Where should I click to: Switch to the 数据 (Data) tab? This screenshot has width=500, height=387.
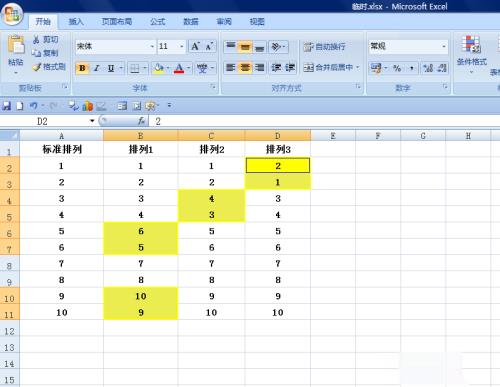coord(191,22)
